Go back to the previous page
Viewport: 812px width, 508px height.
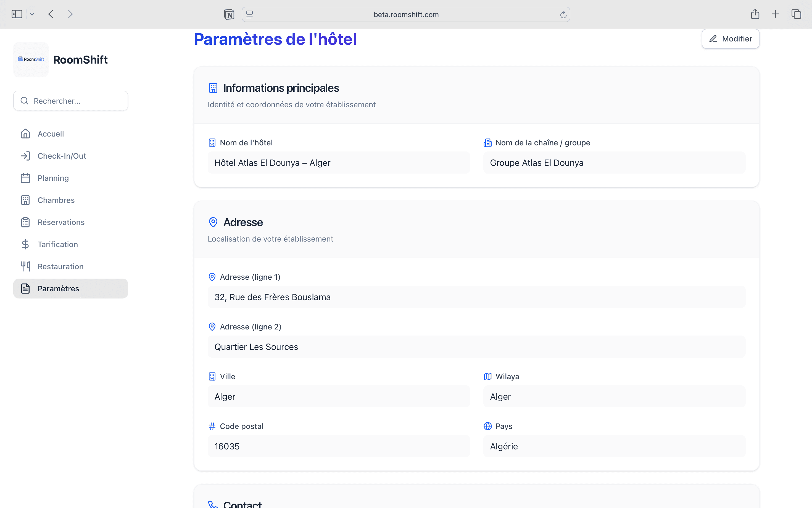[51, 14]
